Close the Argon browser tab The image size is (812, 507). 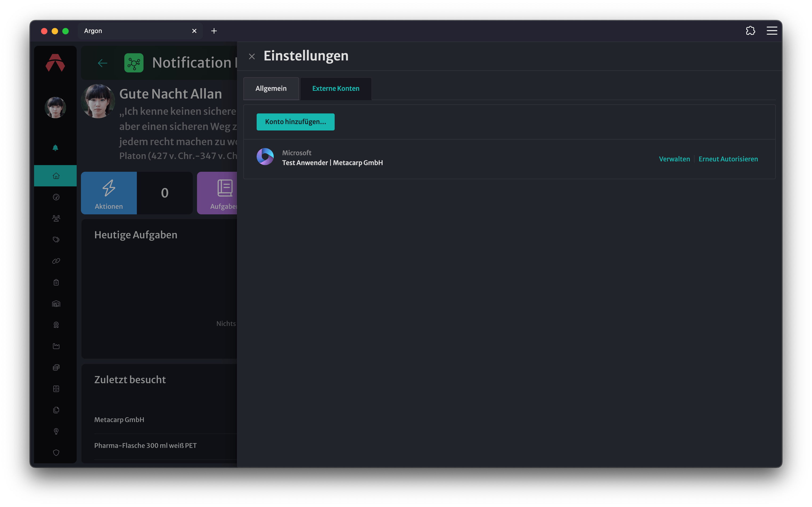[x=194, y=31]
